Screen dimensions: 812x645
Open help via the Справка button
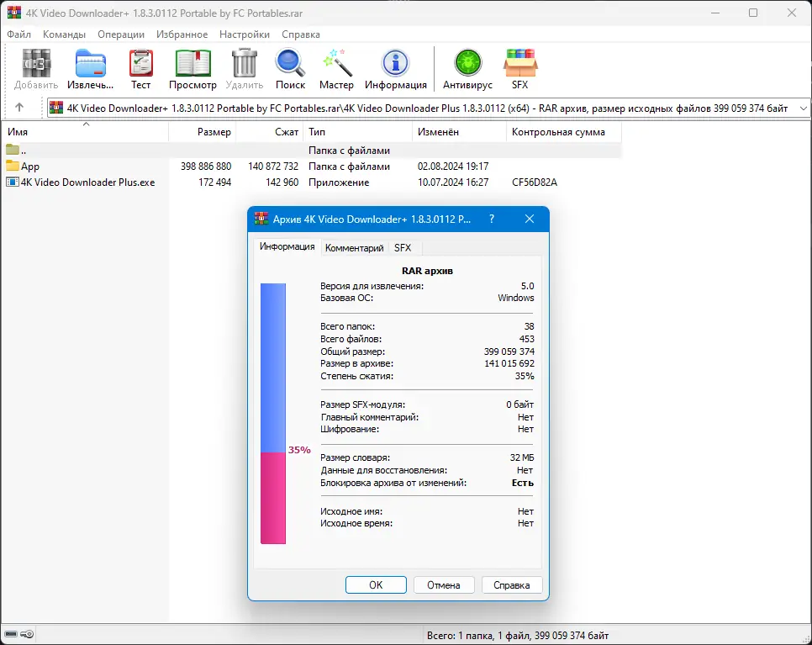pos(512,584)
